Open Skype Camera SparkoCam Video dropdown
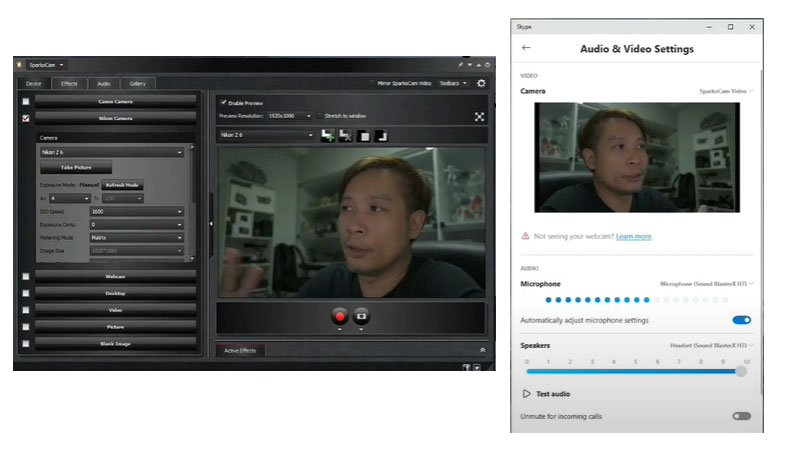 point(726,91)
